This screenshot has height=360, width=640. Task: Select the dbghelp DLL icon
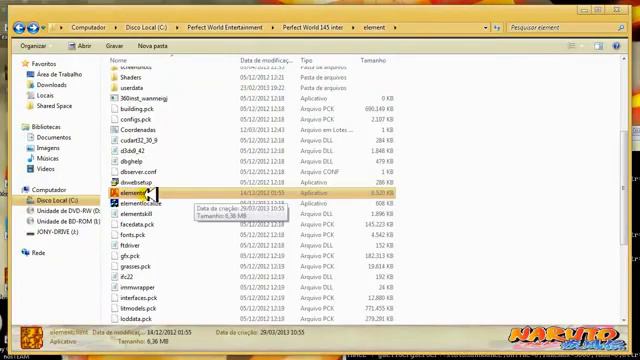[x=114, y=162]
